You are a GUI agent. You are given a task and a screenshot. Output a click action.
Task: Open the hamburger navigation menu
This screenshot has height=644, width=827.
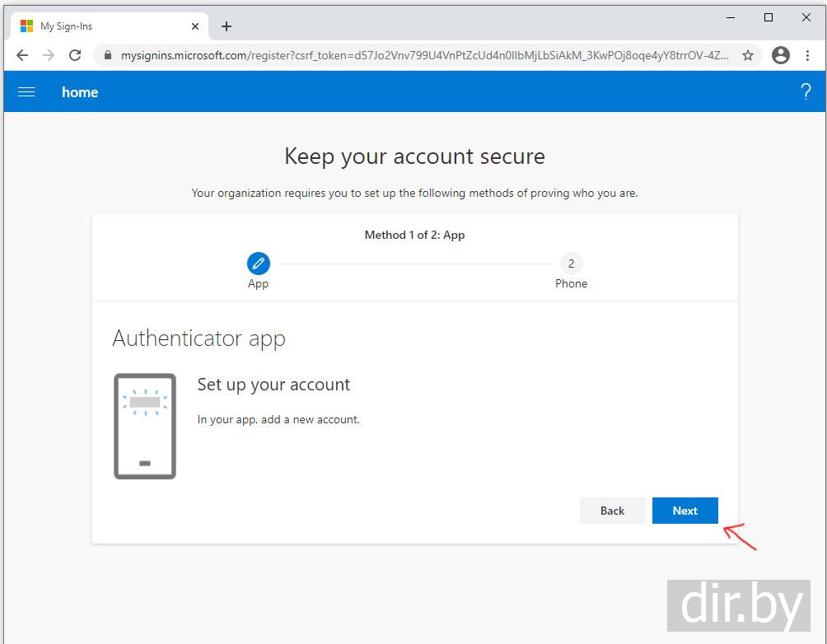pos(26,92)
